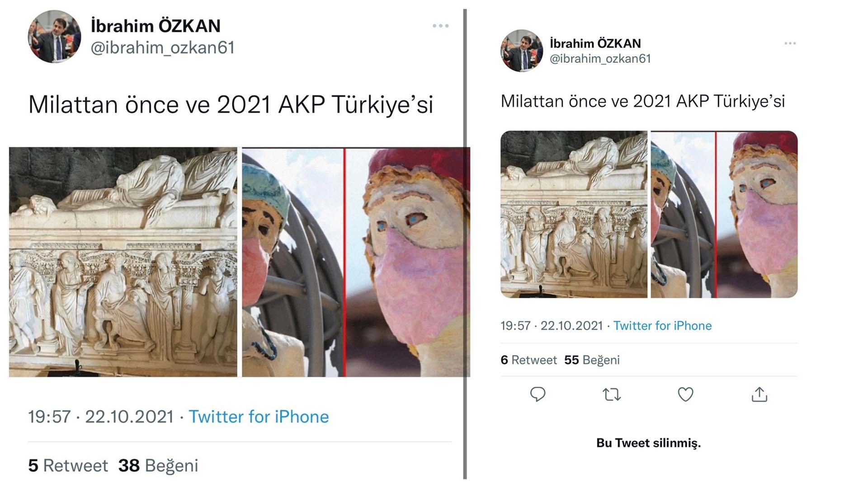Open the more options ellipsis on the left tweet
This screenshot has width=868, height=488.
[x=439, y=25]
